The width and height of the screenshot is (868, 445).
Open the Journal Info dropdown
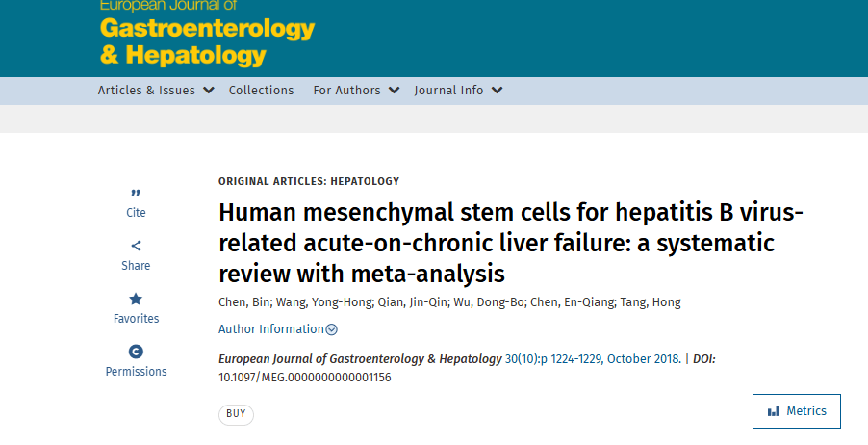coord(458,91)
